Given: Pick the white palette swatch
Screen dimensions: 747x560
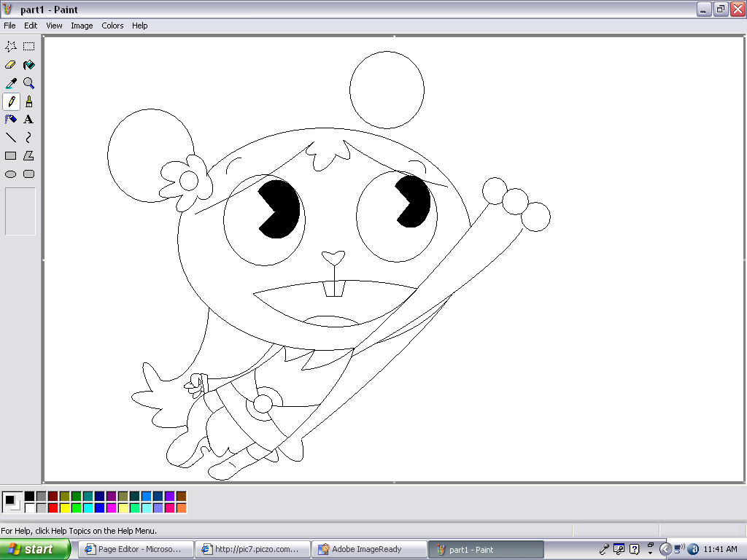Looking at the screenshot, I should (29, 508).
